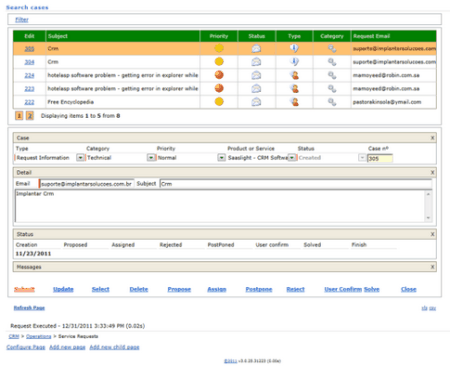Click the Close action link
The height and width of the screenshot is (366, 450).
pyautogui.click(x=408, y=289)
